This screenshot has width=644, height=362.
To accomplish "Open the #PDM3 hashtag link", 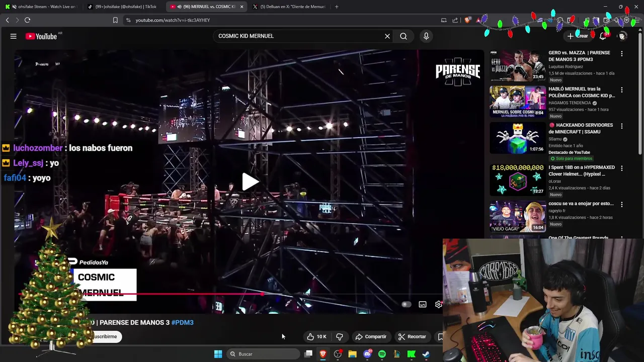I will (183, 323).
